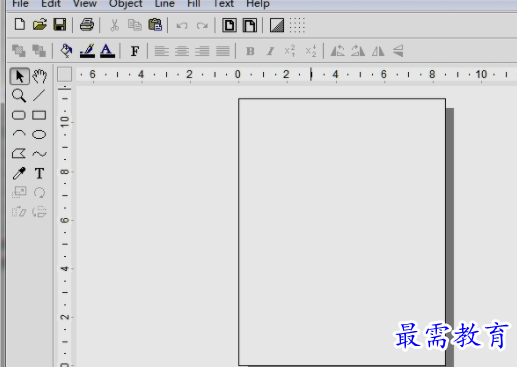Screen dimensions: 517x367
Task: Align text right
Action: coord(202,51)
